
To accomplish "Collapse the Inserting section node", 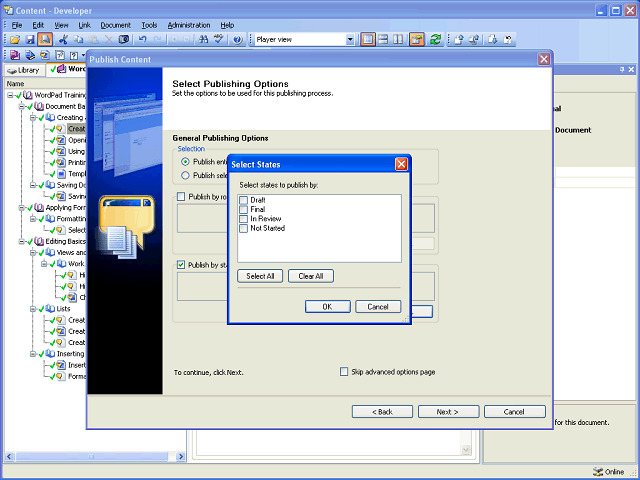I will click(33, 354).
